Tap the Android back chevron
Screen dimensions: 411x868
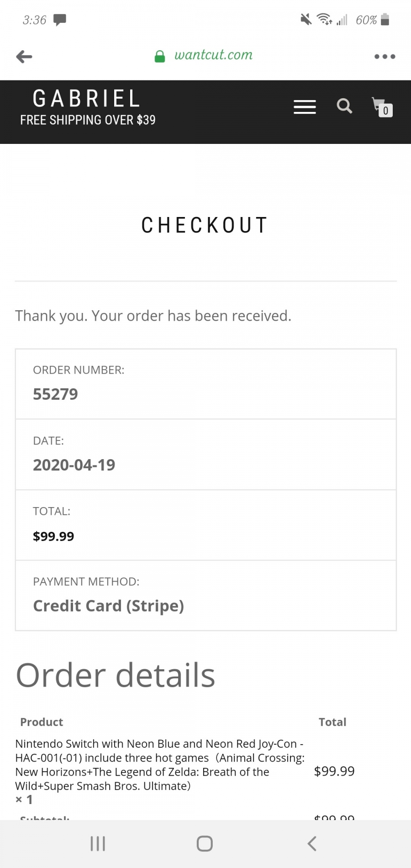[312, 843]
